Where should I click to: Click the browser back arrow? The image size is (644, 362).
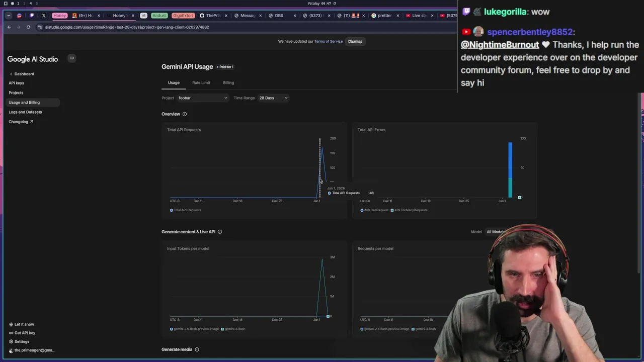tap(9, 27)
